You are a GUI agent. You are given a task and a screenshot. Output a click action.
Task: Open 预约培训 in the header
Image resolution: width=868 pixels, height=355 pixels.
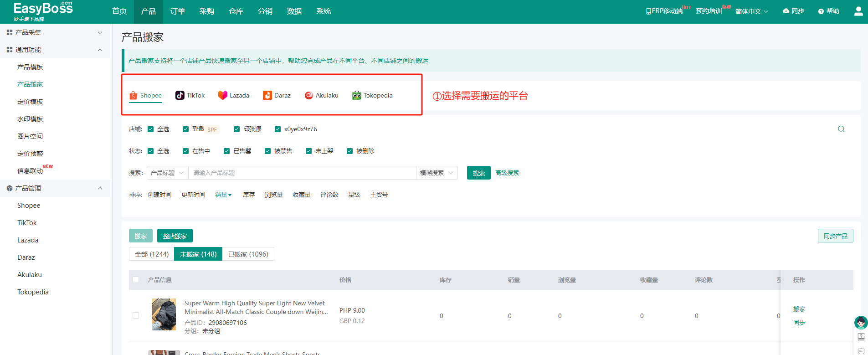coord(709,11)
